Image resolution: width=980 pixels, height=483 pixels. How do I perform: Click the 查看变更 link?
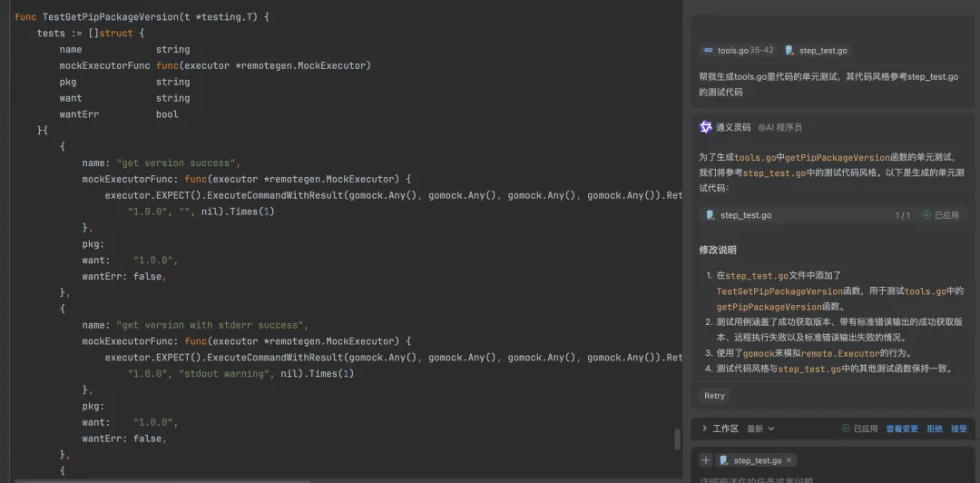[x=902, y=429]
